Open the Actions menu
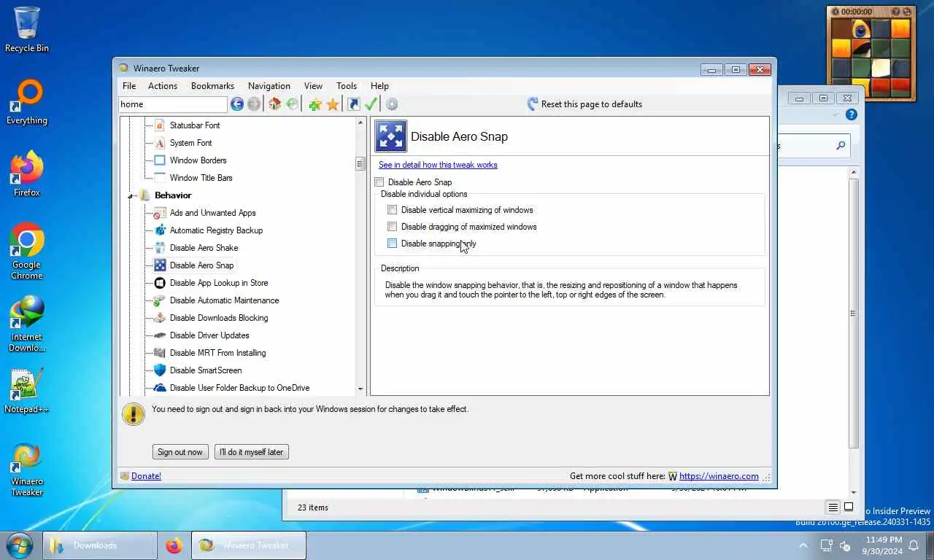Viewport: 934px width, 560px height. pyautogui.click(x=163, y=86)
